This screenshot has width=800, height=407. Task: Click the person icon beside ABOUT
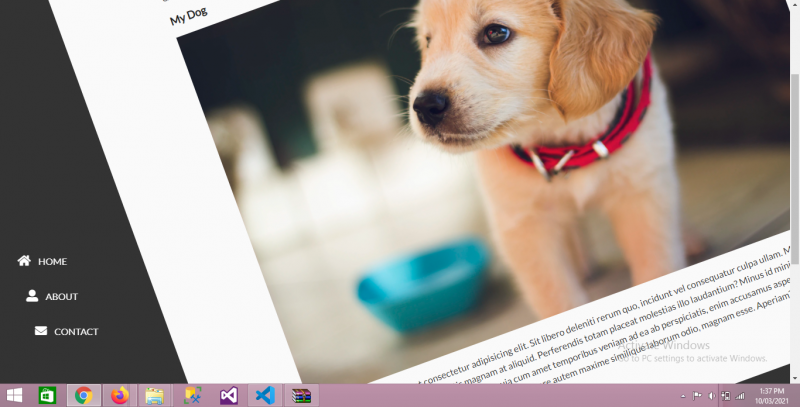32,296
